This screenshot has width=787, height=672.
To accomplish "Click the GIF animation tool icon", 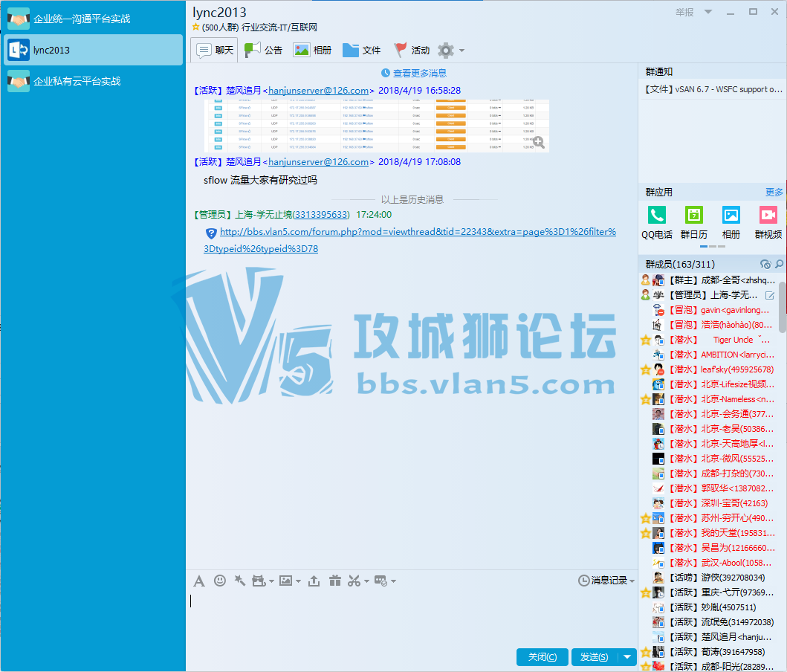I will click(259, 581).
